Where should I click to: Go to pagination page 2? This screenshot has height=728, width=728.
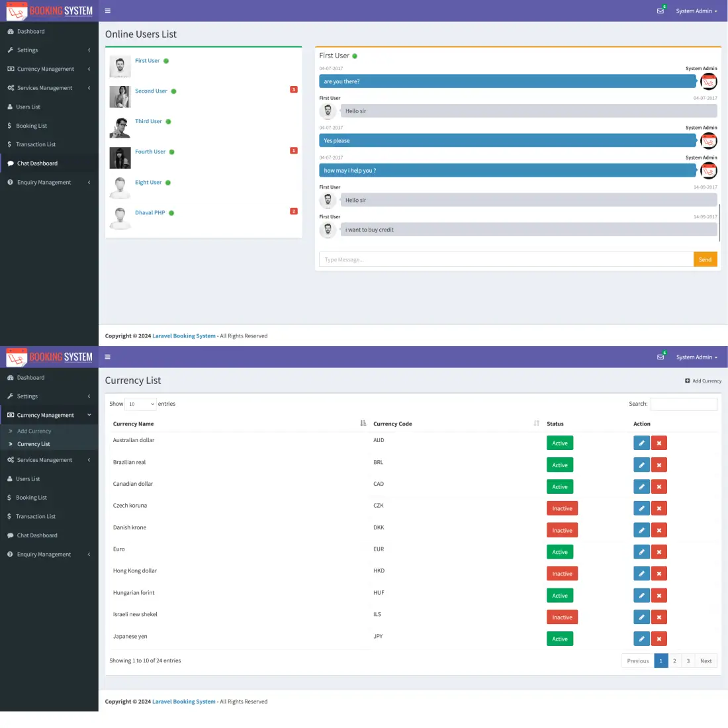(x=674, y=660)
